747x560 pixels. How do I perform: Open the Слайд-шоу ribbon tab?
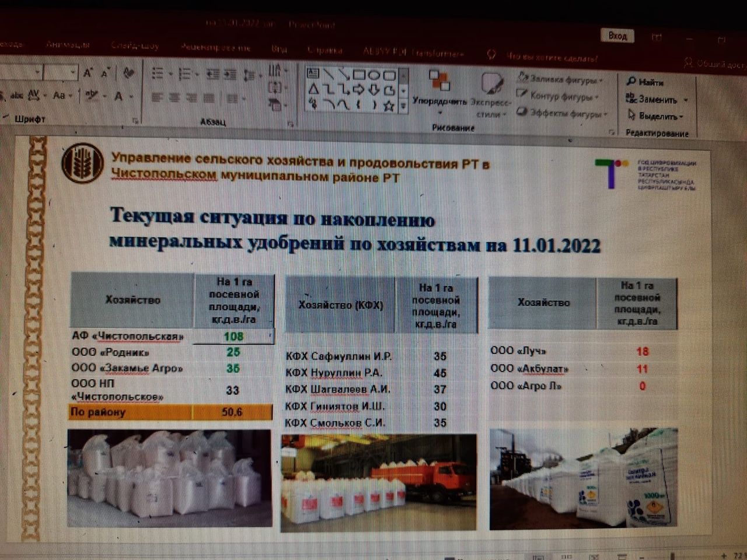coord(135,46)
